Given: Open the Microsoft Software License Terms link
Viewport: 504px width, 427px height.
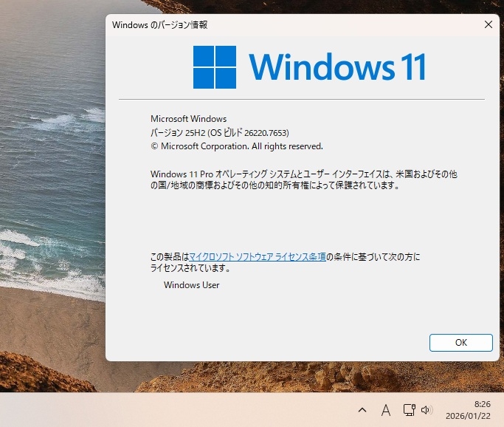Looking at the screenshot, I should click(258, 257).
